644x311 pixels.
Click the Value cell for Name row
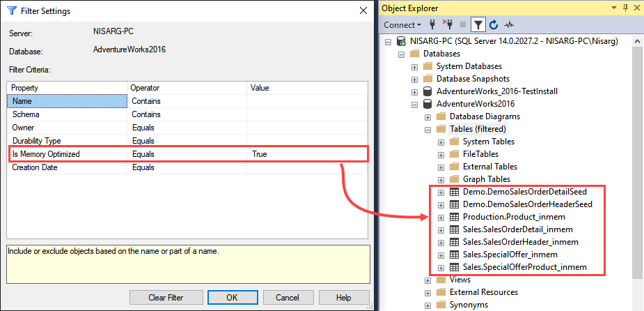(307, 101)
